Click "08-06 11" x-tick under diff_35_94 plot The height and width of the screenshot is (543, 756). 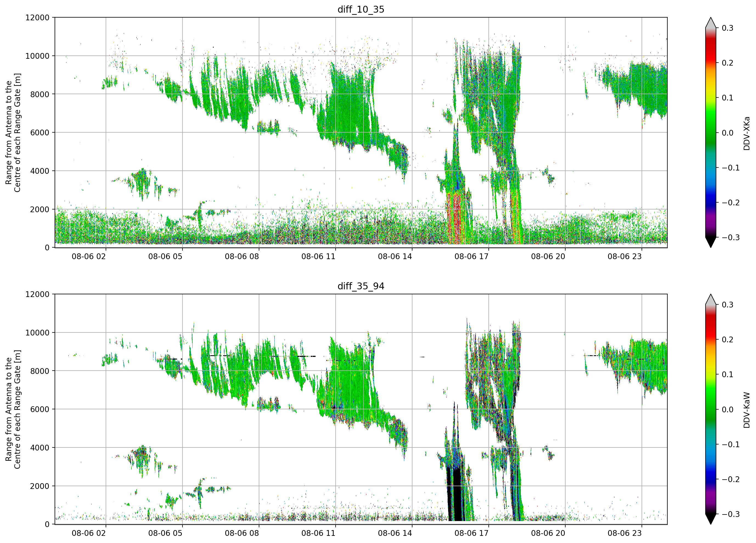click(318, 533)
